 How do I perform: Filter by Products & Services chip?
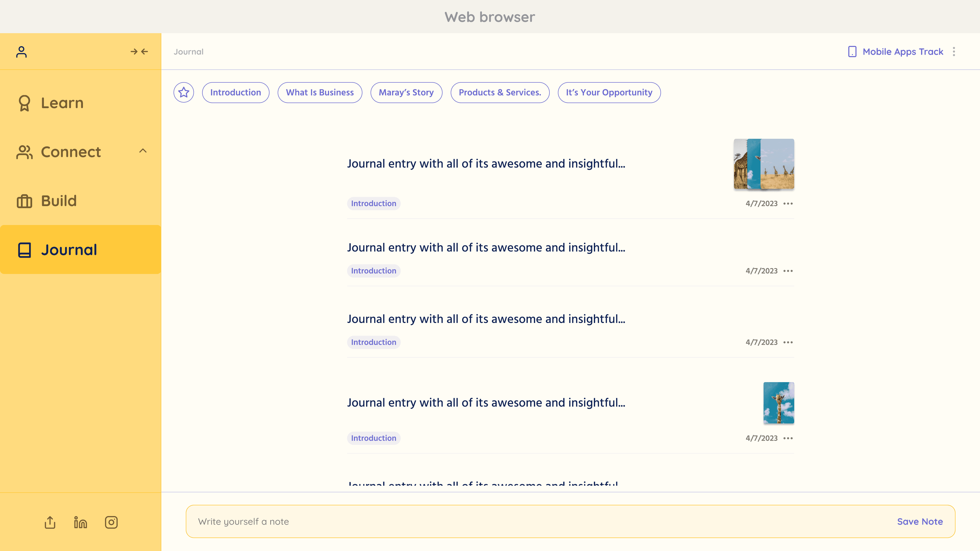[x=500, y=92]
